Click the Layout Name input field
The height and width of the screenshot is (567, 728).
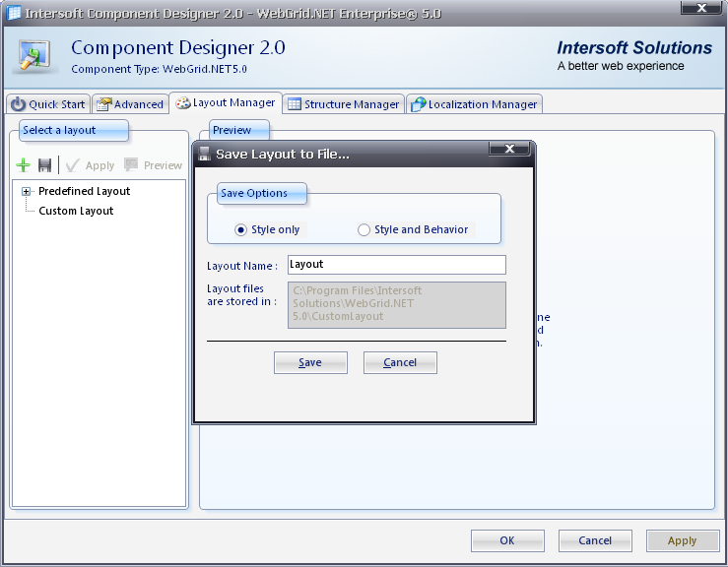(396, 265)
